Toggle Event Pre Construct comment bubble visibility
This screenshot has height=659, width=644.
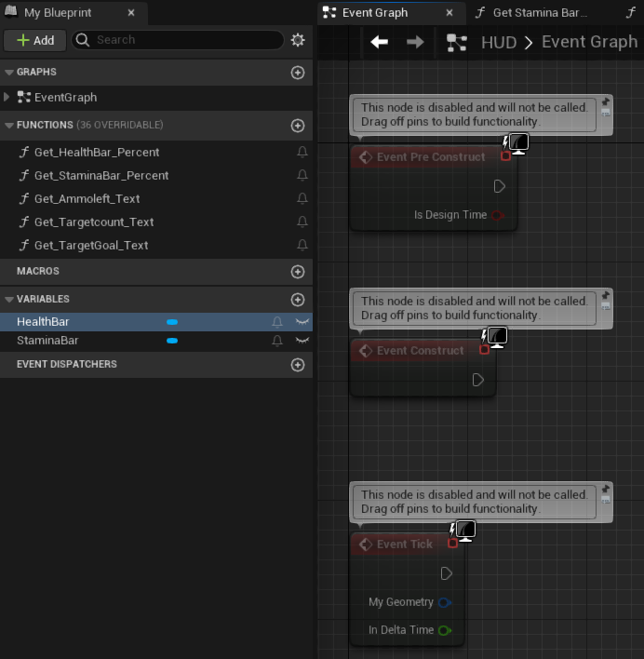[x=605, y=113]
